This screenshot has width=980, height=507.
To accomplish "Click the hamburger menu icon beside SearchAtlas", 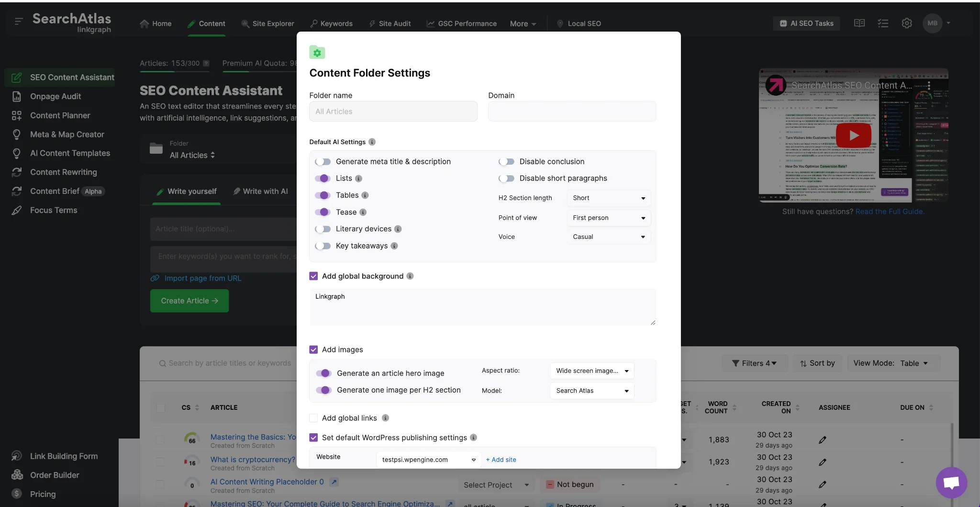I will (x=19, y=22).
